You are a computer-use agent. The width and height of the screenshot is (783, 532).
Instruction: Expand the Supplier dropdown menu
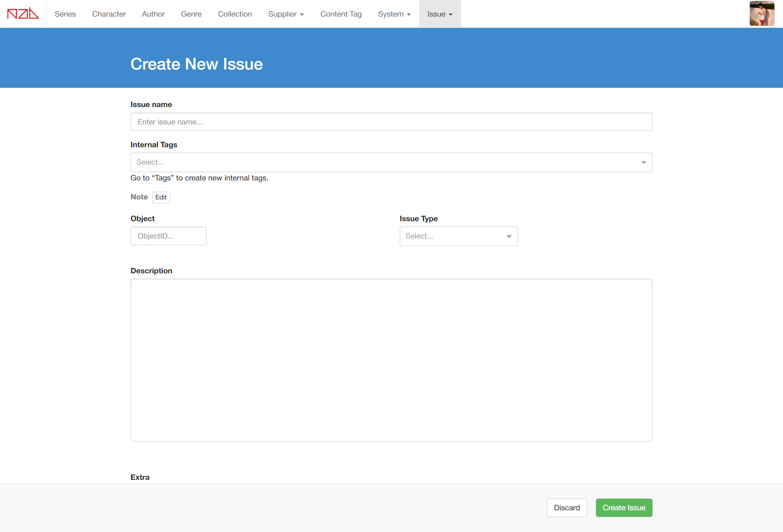click(x=286, y=14)
